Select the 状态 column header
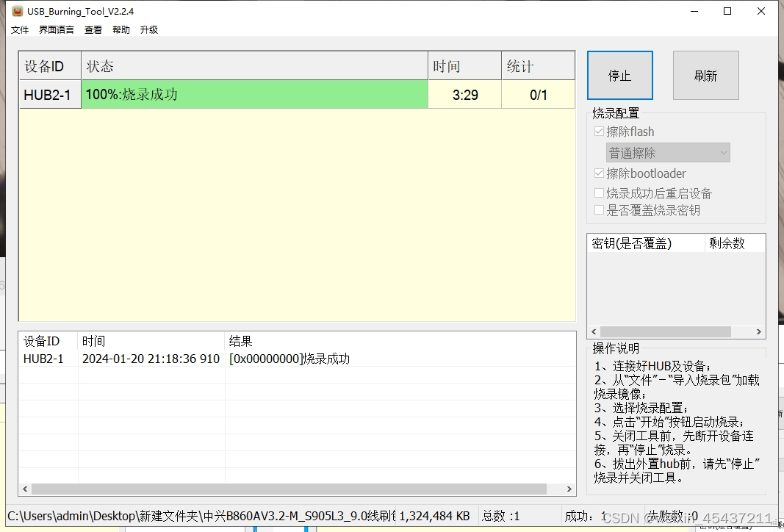The height and width of the screenshot is (532, 784). pyautogui.click(x=254, y=66)
